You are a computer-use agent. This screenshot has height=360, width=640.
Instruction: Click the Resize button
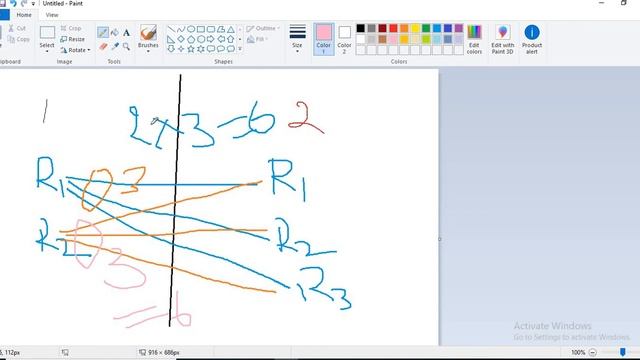(73, 39)
